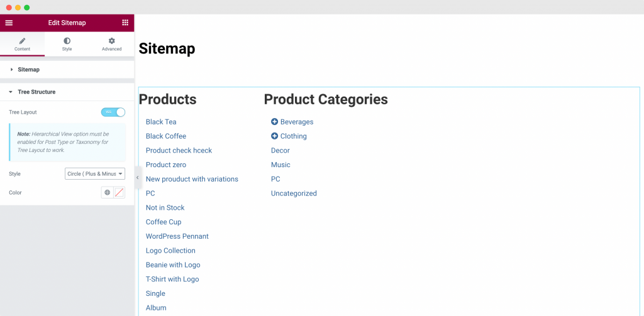Viewport: 644px width, 316px height.
Task: Open the Black Coffee product link
Action: tap(166, 136)
